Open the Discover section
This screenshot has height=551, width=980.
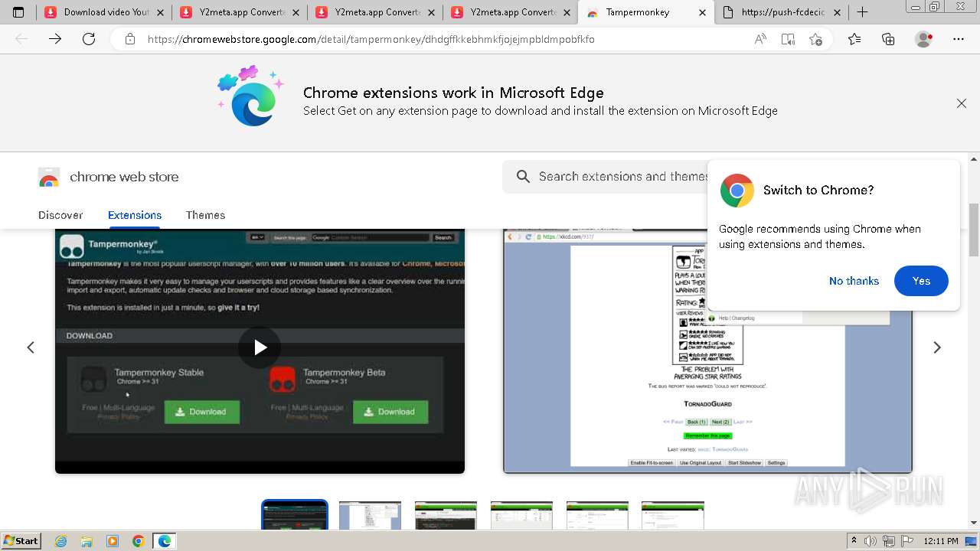pyautogui.click(x=60, y=215)
